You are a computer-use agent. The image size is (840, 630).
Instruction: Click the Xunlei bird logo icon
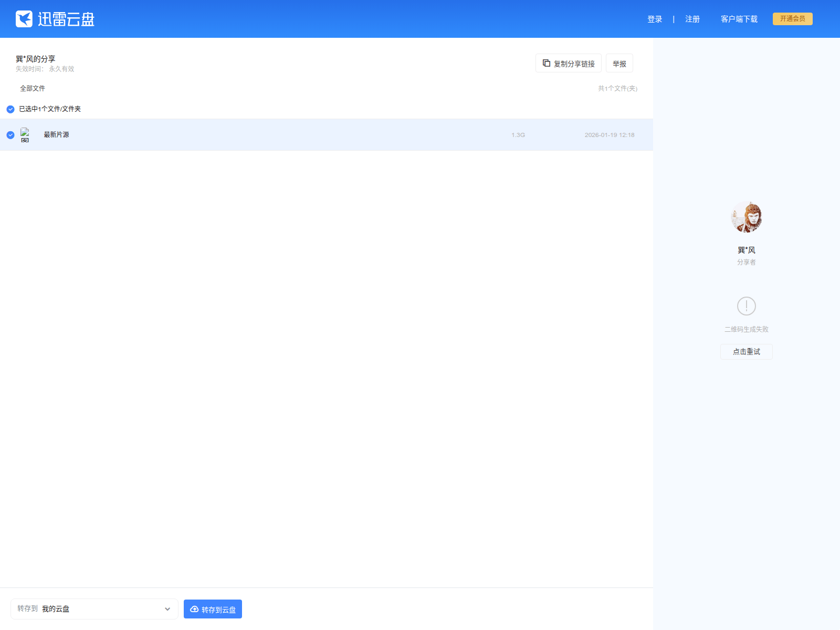tap(24, 19)
